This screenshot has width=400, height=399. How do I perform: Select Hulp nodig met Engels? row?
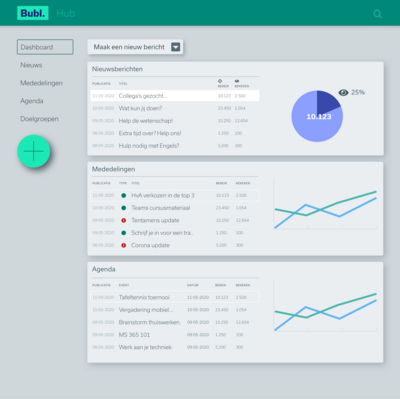click(175, 146)
